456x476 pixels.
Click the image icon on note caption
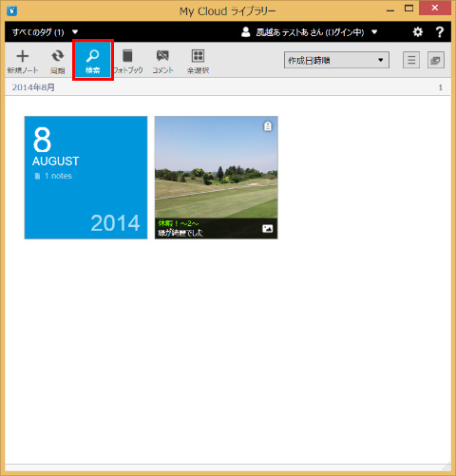point(268,228)
